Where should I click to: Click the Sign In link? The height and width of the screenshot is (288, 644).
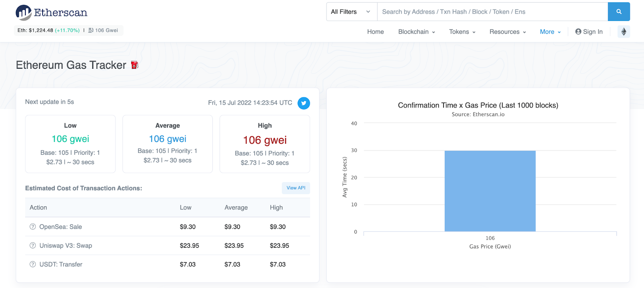(589, 32)
